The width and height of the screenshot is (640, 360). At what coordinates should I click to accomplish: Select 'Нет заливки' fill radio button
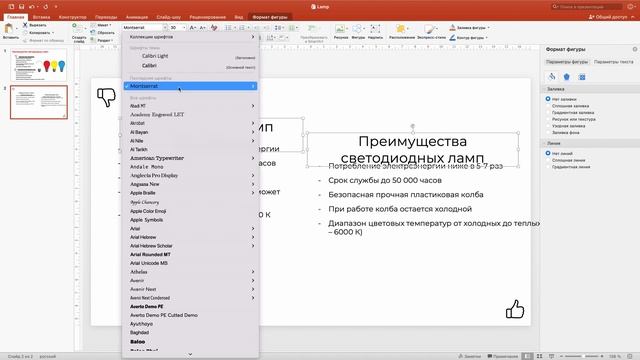coord(548,99)
